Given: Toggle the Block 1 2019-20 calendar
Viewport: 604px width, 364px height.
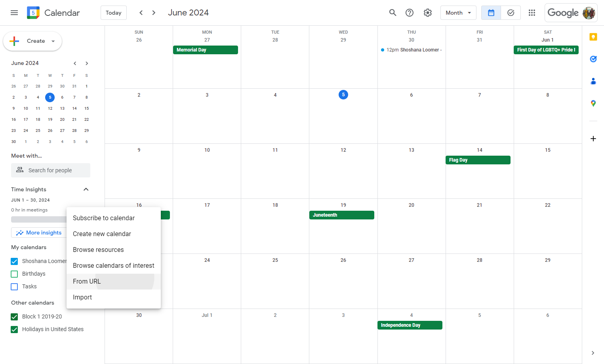Looking at the screenshot, I should tap(14, 317).
